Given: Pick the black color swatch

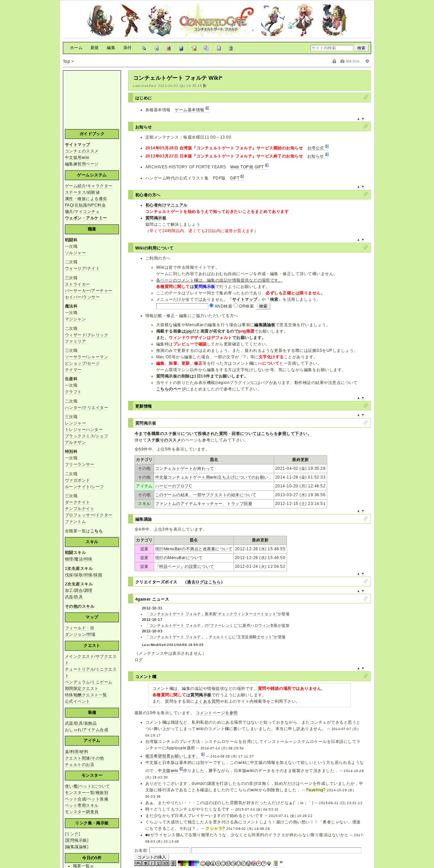Looking at the screenshot, I should tap(179, 862).
